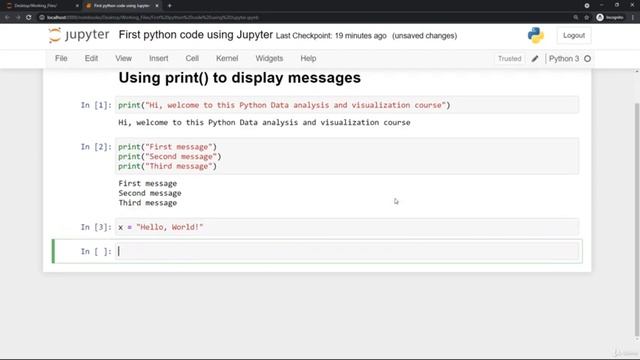Close the Desktop/Working_Files browser tab
640x360 pixels.
click(x=77, y=6)
